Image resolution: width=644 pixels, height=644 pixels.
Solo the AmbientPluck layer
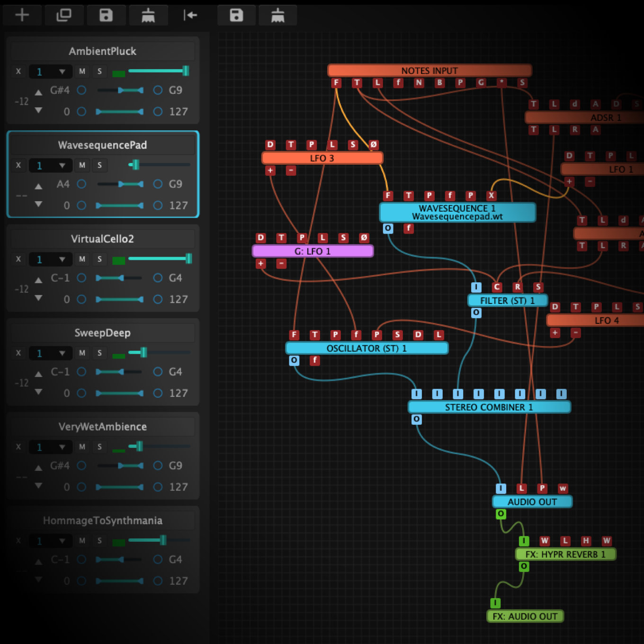pos(99,72)
